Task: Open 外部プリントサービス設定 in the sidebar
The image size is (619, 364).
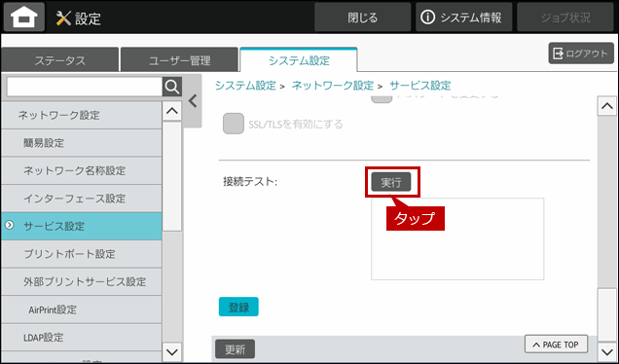Action: tap(82, 281)
